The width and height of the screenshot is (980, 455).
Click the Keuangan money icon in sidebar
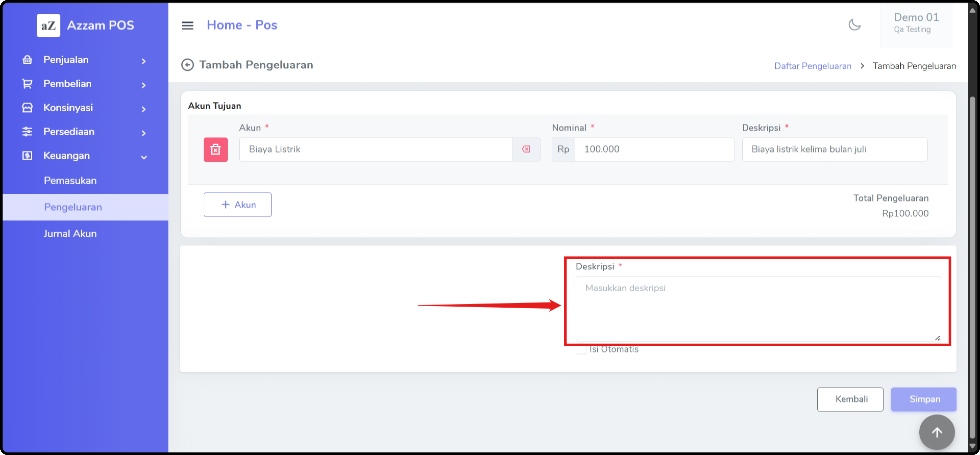27,156
